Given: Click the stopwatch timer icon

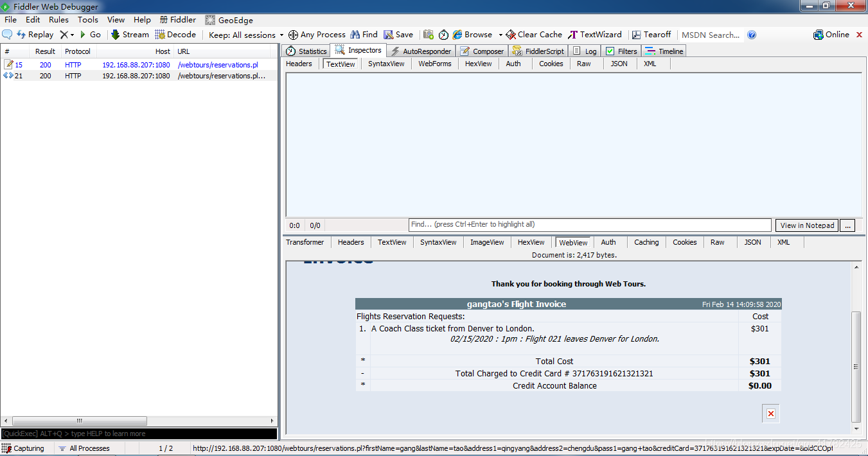Looking at the screenshot, I should pyautogui.click(x=443, y=35).
